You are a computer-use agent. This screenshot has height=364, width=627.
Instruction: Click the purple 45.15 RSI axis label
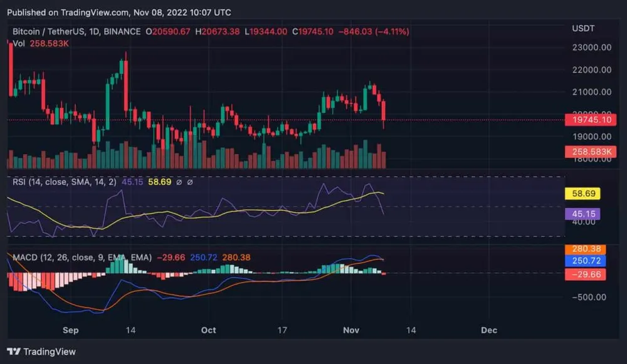(x=582, y=214)
